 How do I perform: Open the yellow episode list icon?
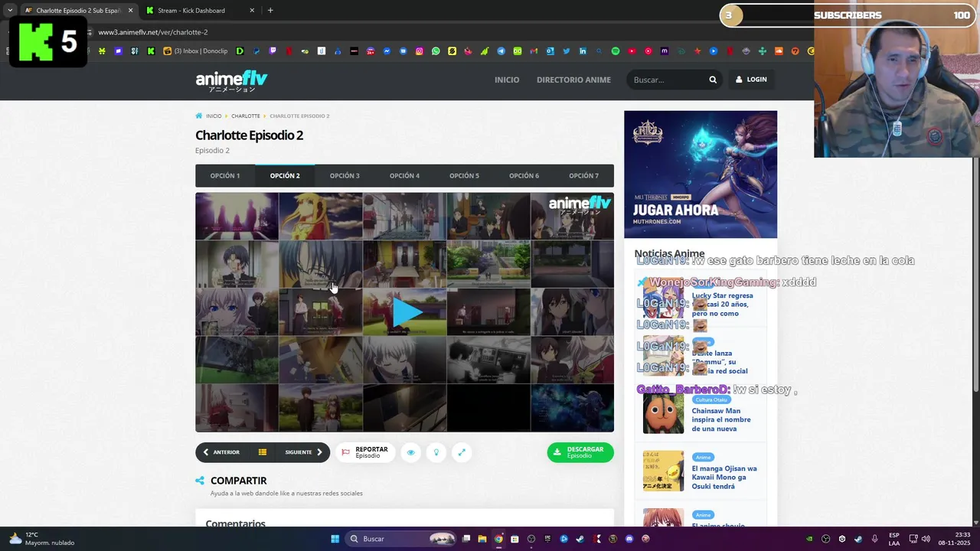[x=262, y=452]
